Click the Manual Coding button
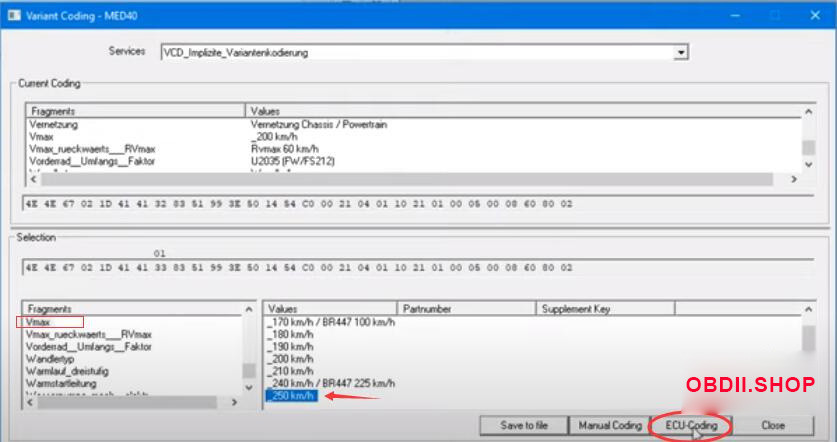This screenshot has height=442, width=837. point(610,425)
